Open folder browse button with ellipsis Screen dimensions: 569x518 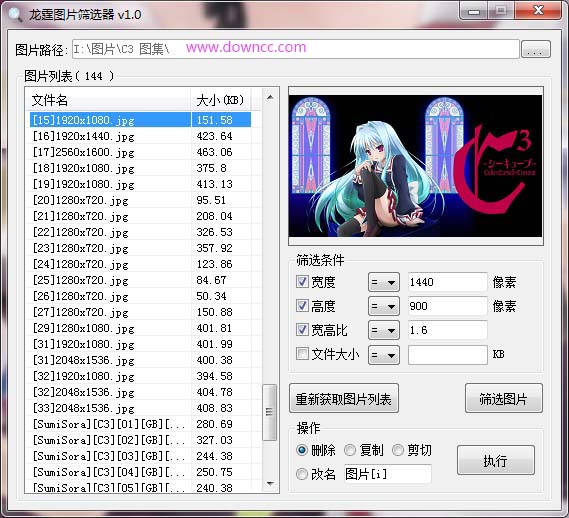(536, 49)
